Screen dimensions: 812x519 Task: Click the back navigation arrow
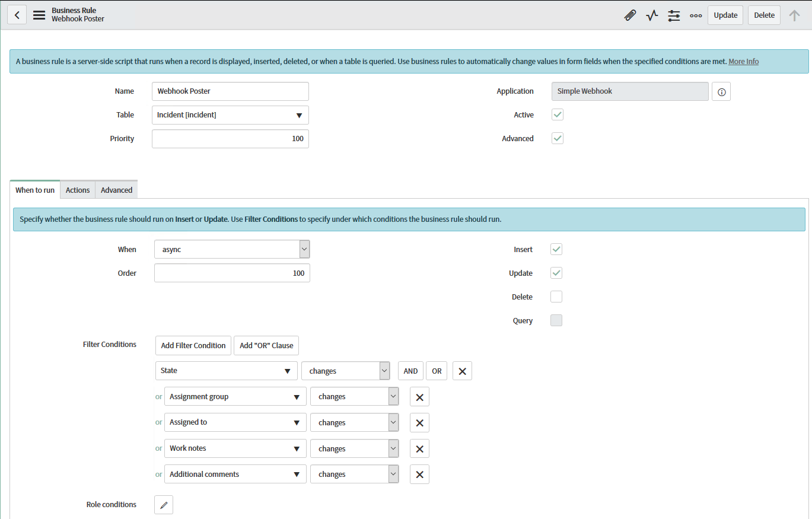(17, 14)
